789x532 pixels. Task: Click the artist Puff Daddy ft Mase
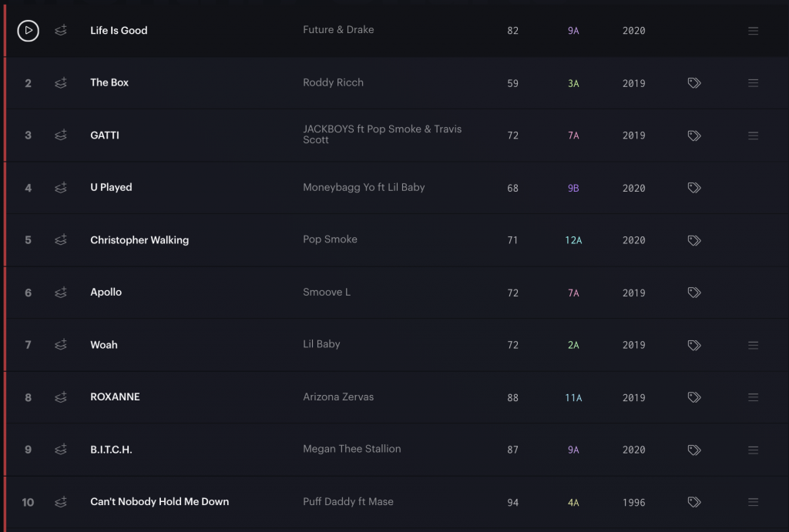click(348, 502)
